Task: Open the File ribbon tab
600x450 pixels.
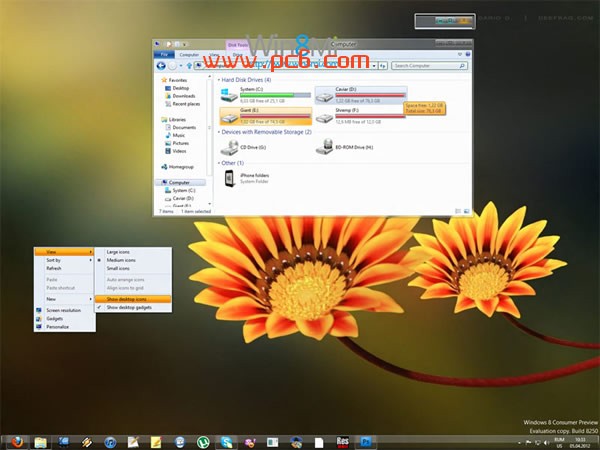Action: [164, 55]
